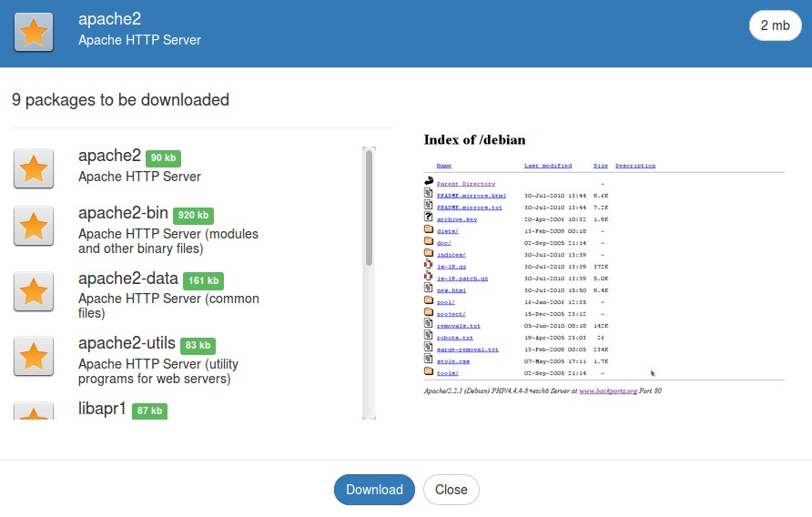Click the Close button
The width and height of the screenshot is (812, 517).
(x=451, y=490)
